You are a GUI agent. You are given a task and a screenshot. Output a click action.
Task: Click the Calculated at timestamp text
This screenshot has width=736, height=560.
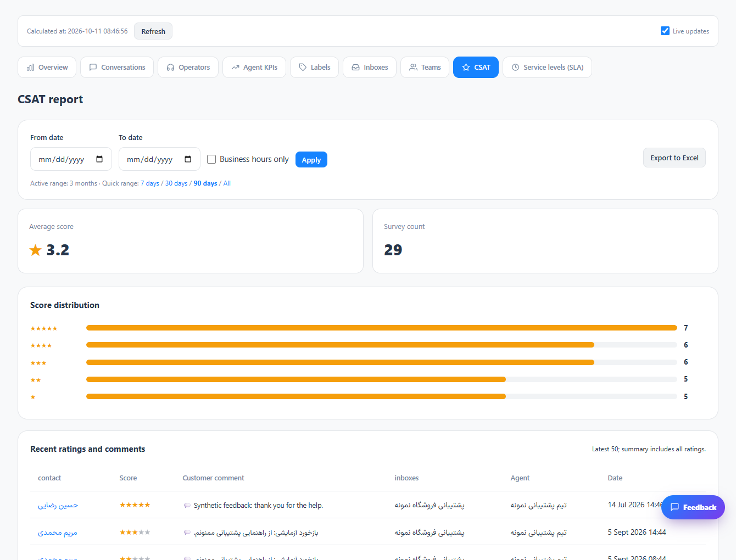coord(77,31)
